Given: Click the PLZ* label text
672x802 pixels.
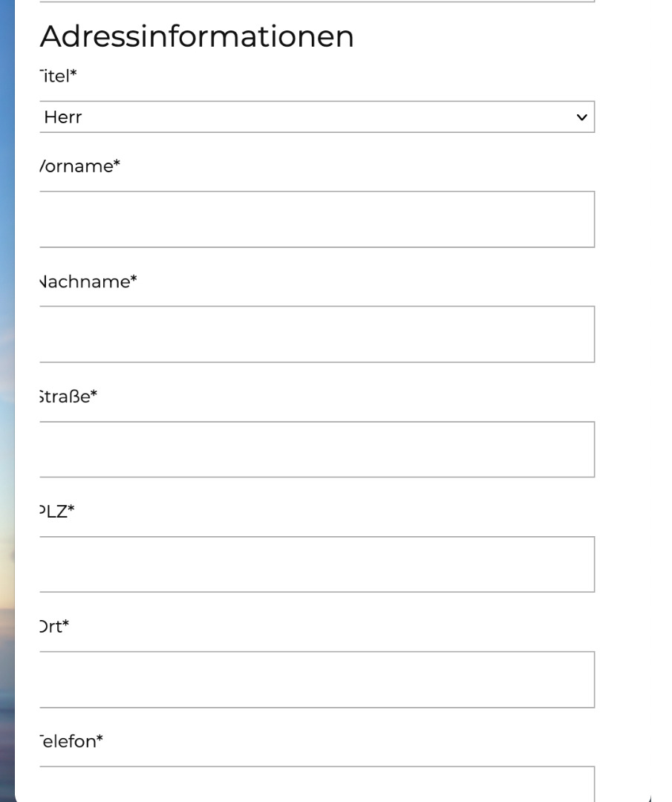Looking at the screenshot, I should click(56, 512).
